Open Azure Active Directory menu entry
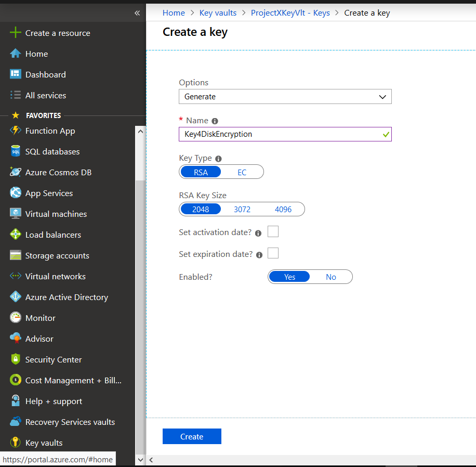The height and width of the screenshot is (467, 476). pyautogui.click(x=68, y=297)
